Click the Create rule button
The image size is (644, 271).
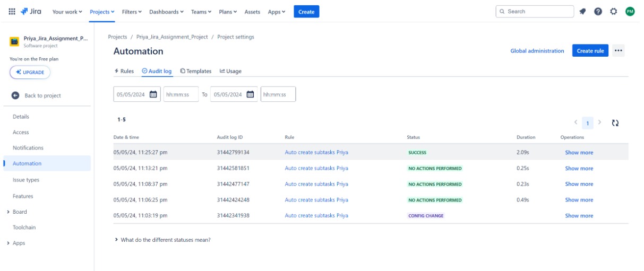(590, 51)
